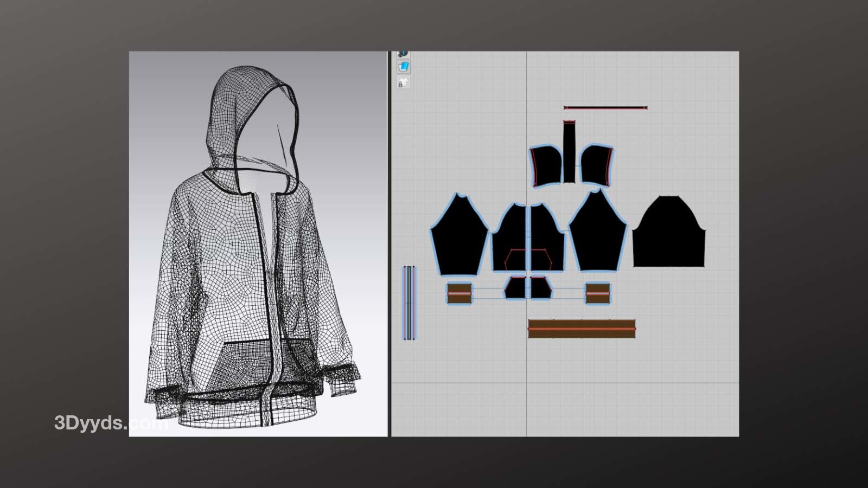Select the vertical zipper placket strips
This screenshot has width=868, height=488.
pos(409,303)
